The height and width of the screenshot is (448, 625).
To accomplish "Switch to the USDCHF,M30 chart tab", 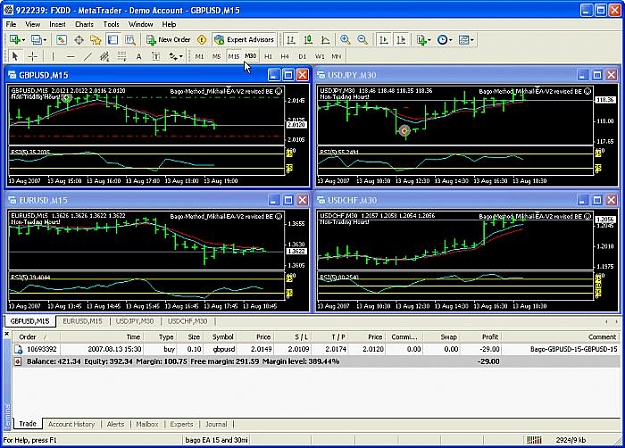I will tap(187, 321).
